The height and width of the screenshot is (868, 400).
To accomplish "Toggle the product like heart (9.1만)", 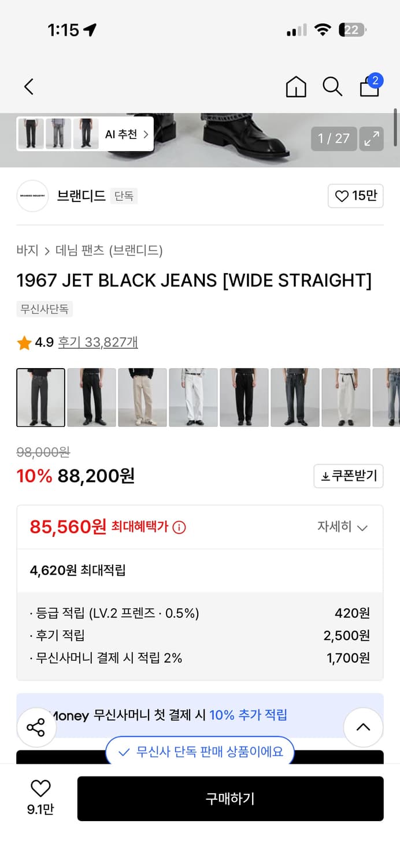I will pyautogui.click(x=39, y=788).
